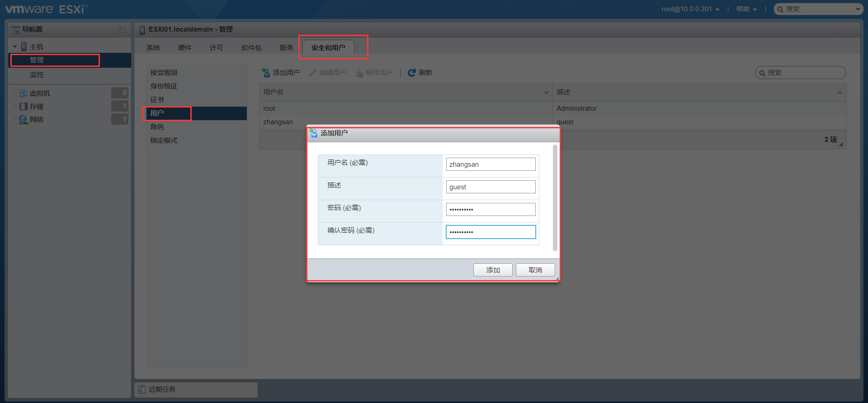Select 接受级别 in the side menu
The height and width of the screenshot is (403, 868).
(197, 73)
